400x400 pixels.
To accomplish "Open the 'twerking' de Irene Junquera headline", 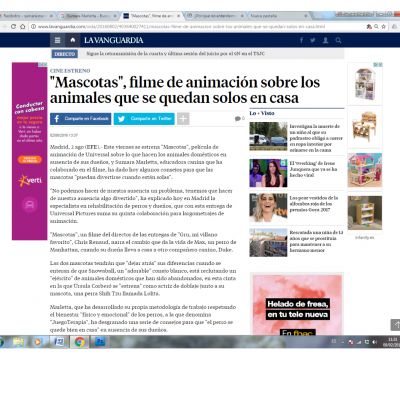I will [313, 169].
